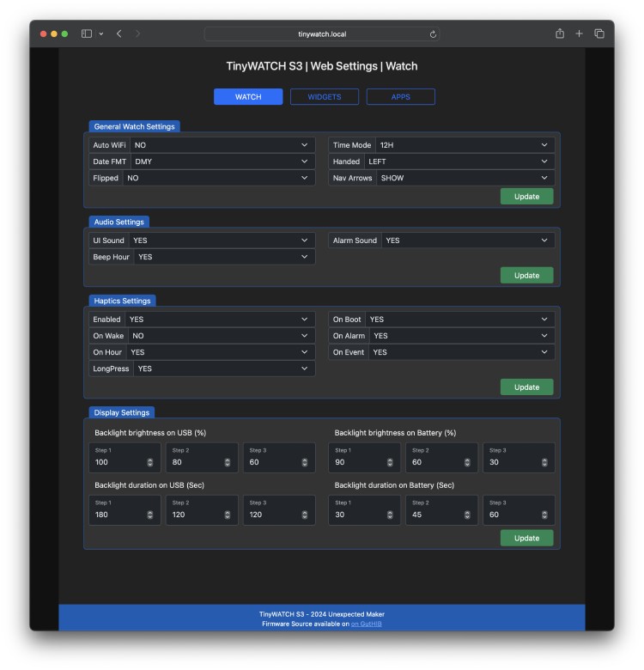The width and height of the screenshot is (644, 670).
Task: Open the Share icon in Safari toolbar
Action: coord(560,33)
